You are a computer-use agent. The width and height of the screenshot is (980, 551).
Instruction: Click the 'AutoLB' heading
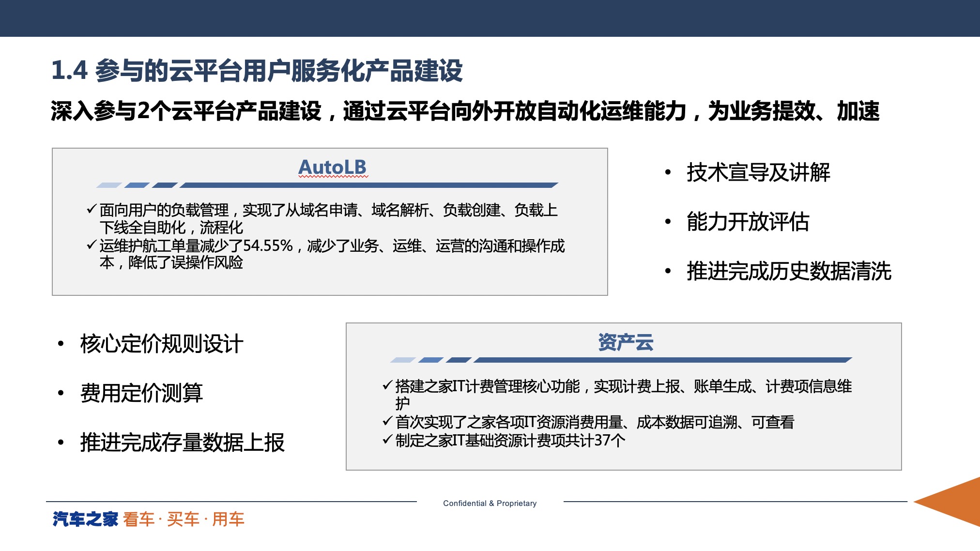[332, 167]
